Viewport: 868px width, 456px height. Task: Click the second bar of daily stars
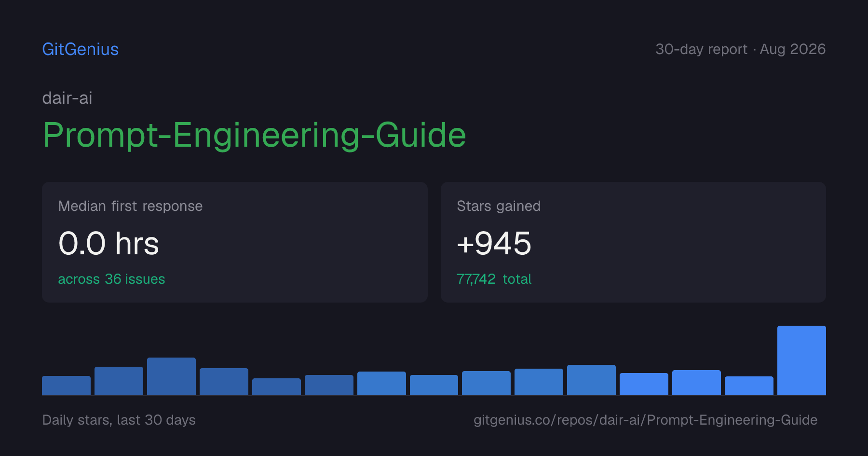click(x=119, y=381)
